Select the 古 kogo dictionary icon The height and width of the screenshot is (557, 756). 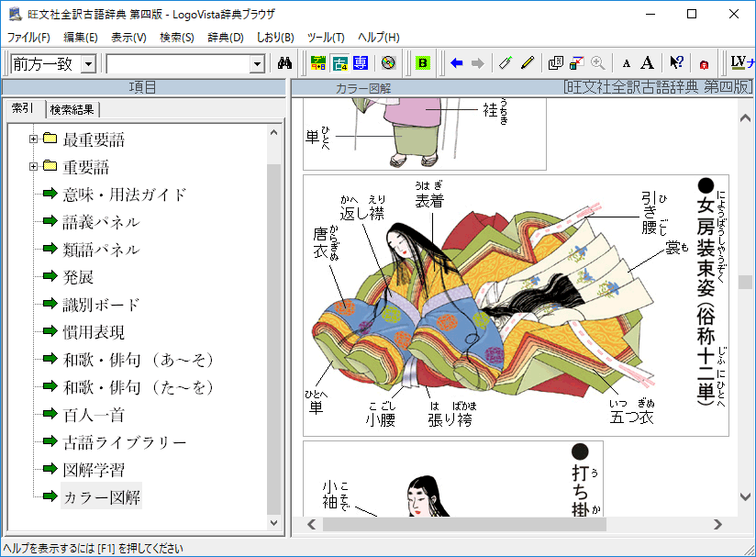coord(339,63)
